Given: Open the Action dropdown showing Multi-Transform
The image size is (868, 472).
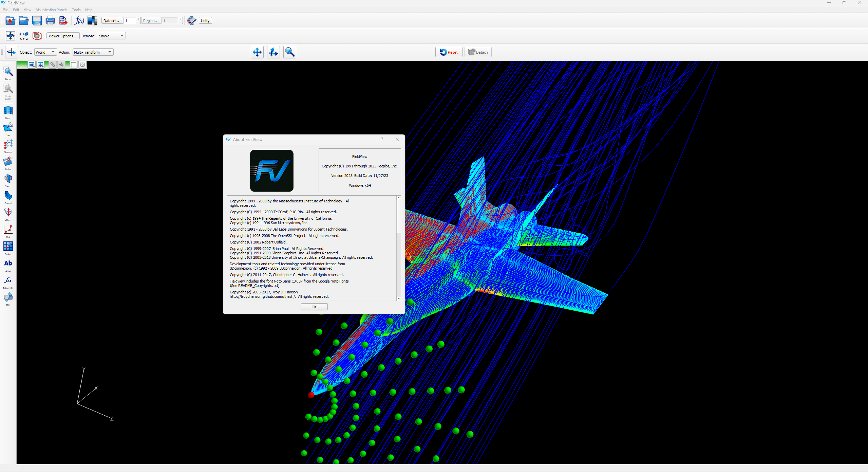Looking at the screenshot, I should coord(93,52).
